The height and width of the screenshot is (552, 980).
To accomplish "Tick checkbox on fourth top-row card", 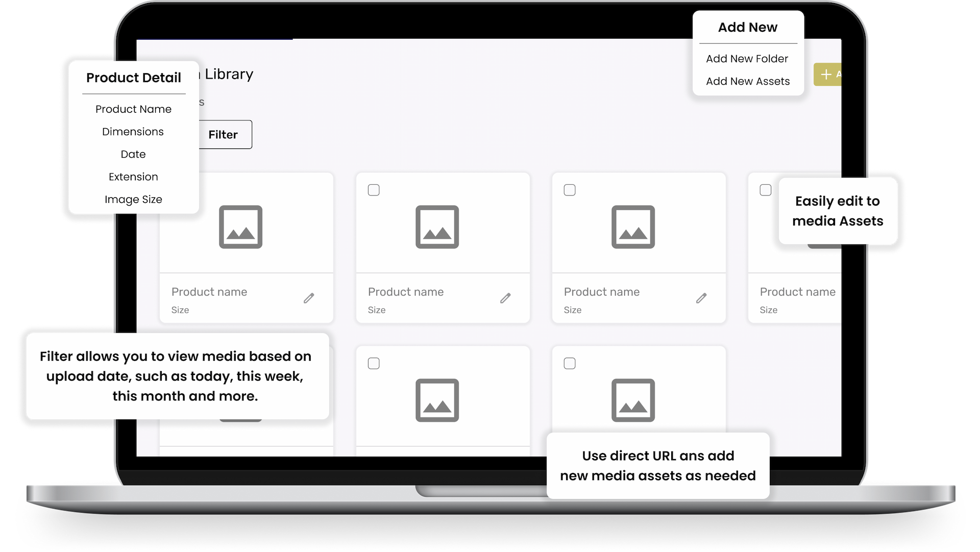I will [x=766, y=190].
